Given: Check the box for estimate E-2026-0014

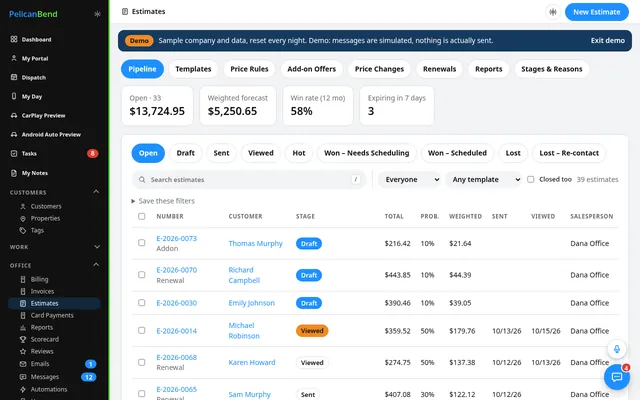Looking at the screenshot, I should (x=142, y=331).
